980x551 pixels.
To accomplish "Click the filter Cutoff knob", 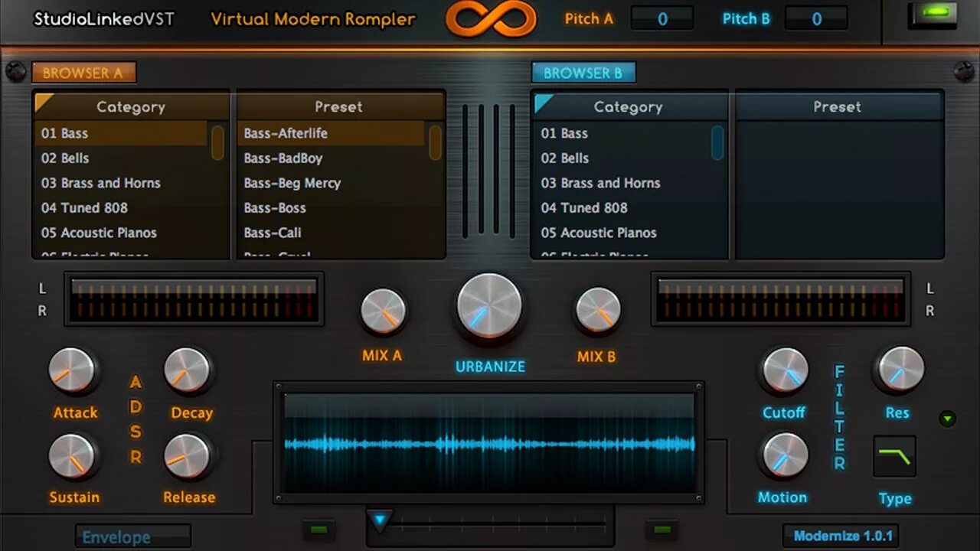I will pyautogui.click(x=786, y=370).
